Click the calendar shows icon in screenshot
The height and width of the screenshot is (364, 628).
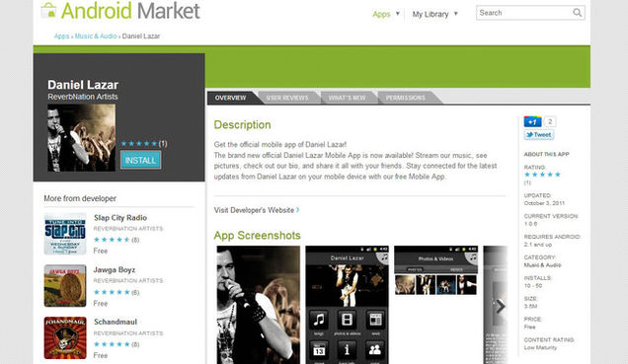(319, 350)
